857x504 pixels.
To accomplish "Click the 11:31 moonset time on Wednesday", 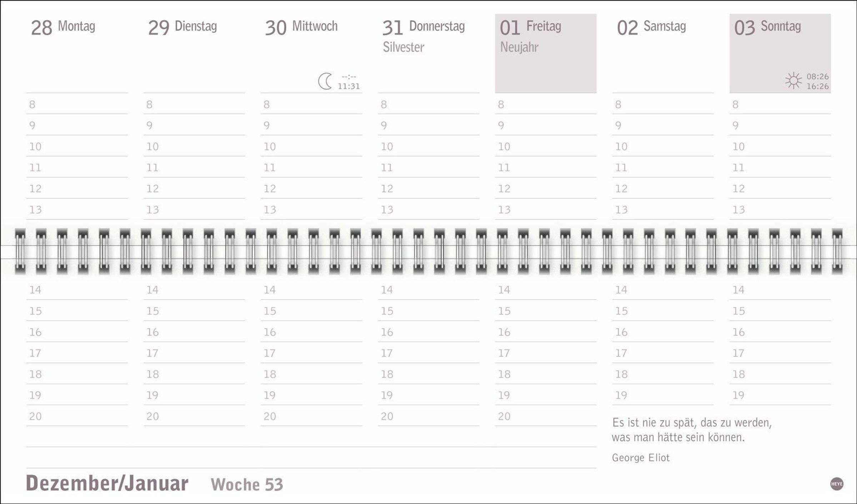I will [349, 86].
